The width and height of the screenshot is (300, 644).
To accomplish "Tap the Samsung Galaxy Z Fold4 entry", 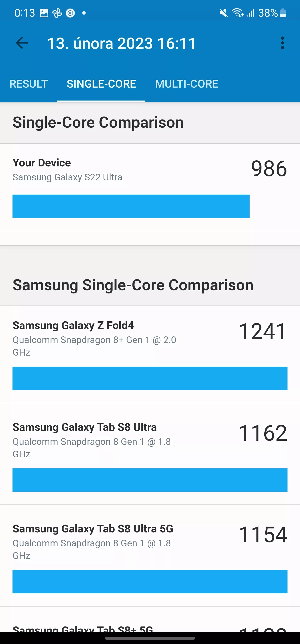I will pos(150,355).
